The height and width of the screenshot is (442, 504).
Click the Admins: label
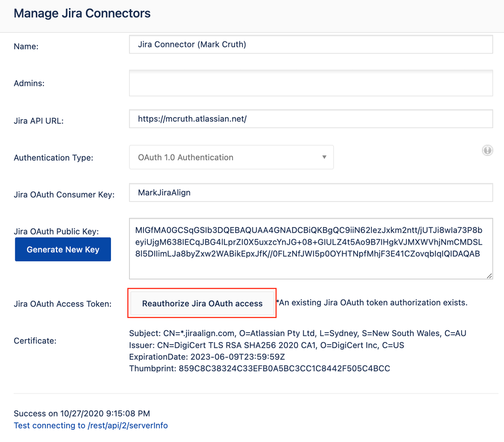click(x=29, y=83)
